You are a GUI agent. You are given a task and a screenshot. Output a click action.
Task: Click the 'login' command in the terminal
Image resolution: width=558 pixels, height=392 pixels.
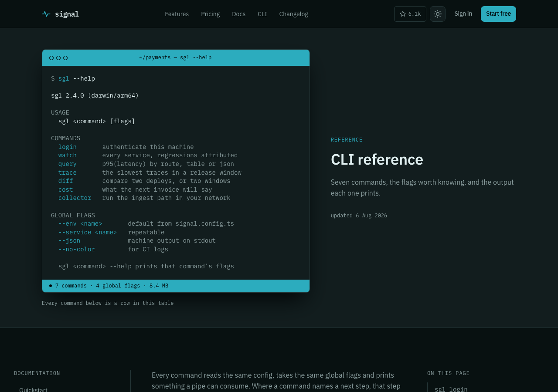tap(68, 147)
